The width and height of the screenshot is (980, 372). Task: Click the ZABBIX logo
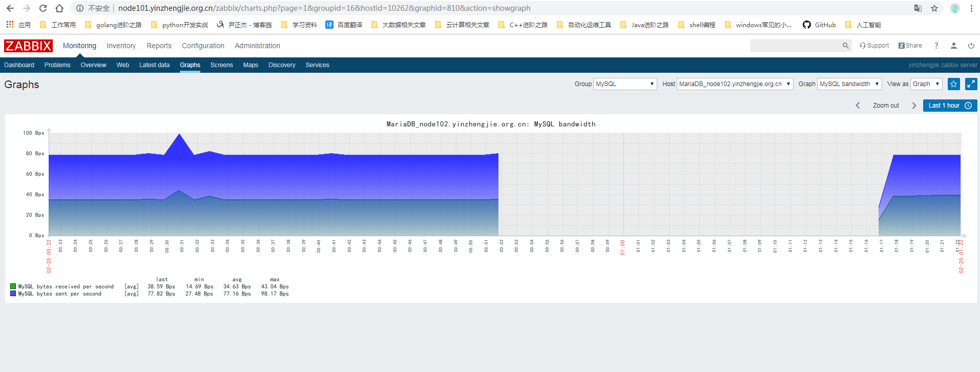28,46
